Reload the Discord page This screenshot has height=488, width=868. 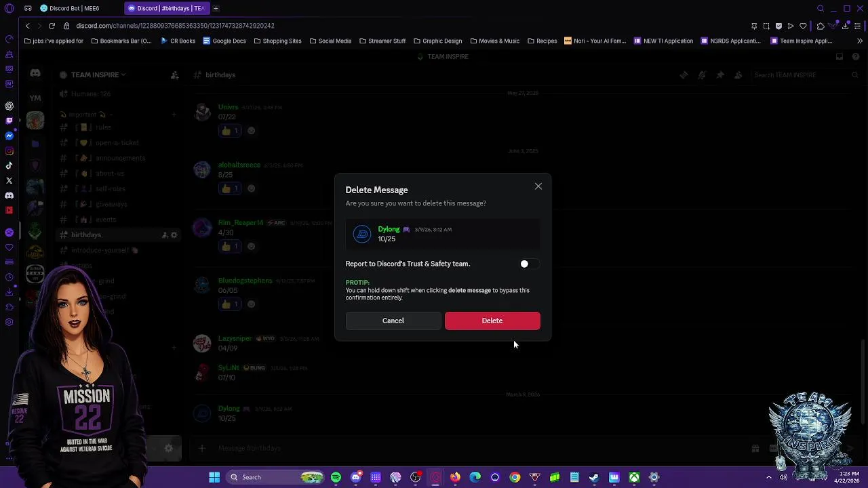pyautogui.click(x=52, y=26)
